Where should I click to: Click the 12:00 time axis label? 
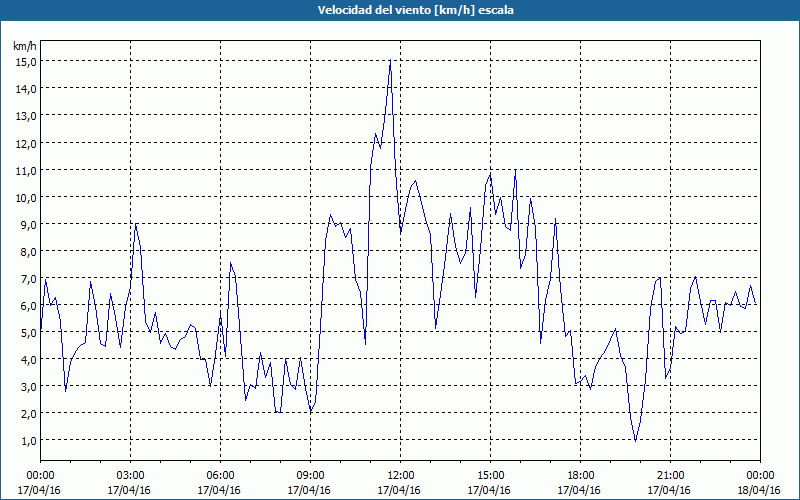pos(401,476)
